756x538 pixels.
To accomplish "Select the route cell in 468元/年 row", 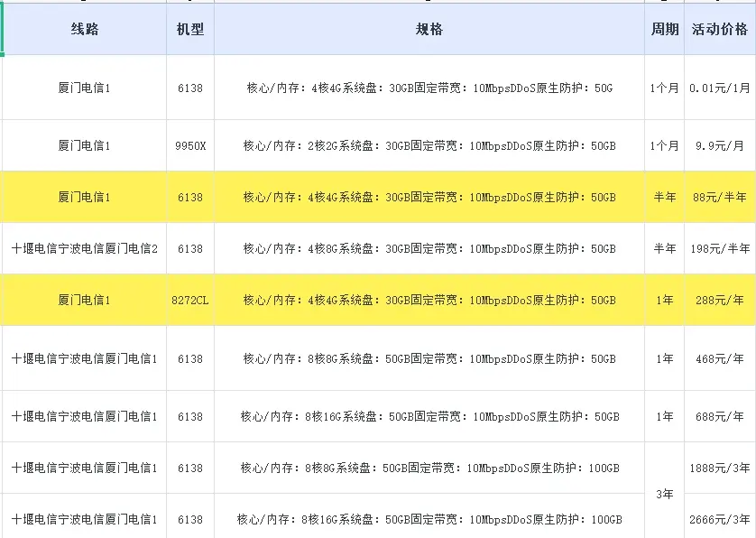I will coord(85,358).
